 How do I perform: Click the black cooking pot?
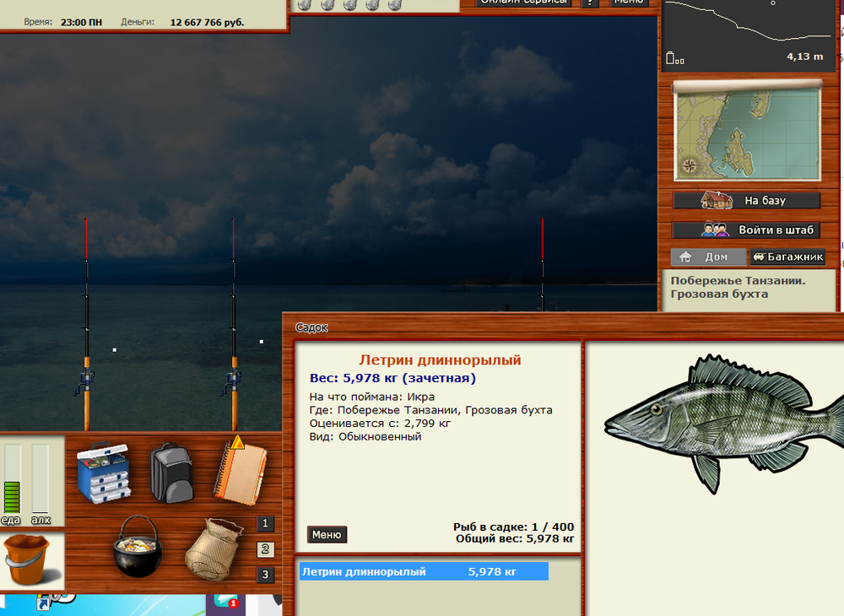(136, 547)
